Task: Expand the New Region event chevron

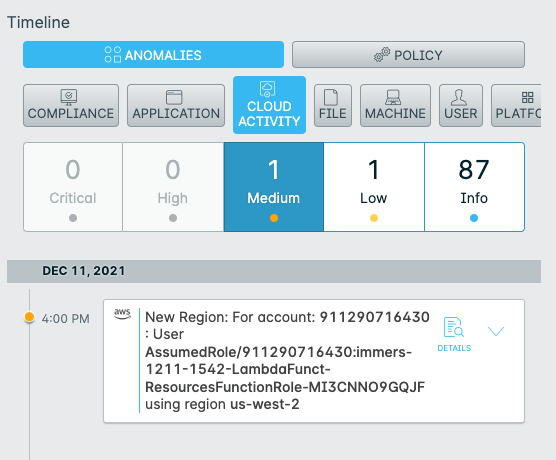Action: coord(496,331)
